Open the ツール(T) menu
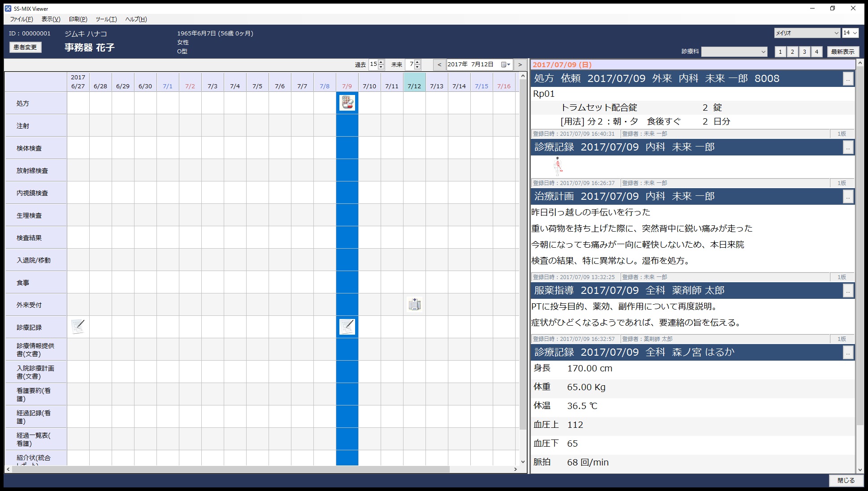868x491 pixels. coord(106,19)
